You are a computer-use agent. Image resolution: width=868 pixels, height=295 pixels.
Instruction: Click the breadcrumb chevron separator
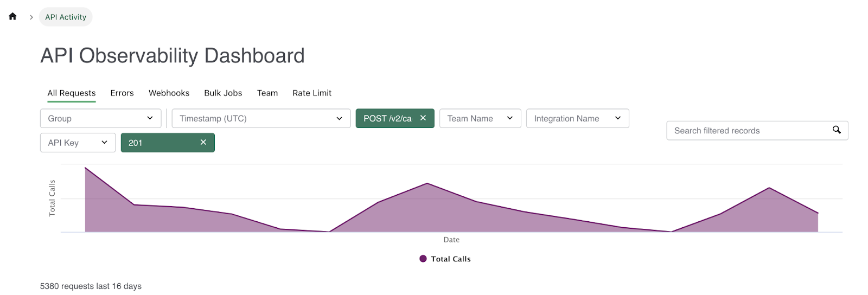pyautogui.click(x=31, y=17)
